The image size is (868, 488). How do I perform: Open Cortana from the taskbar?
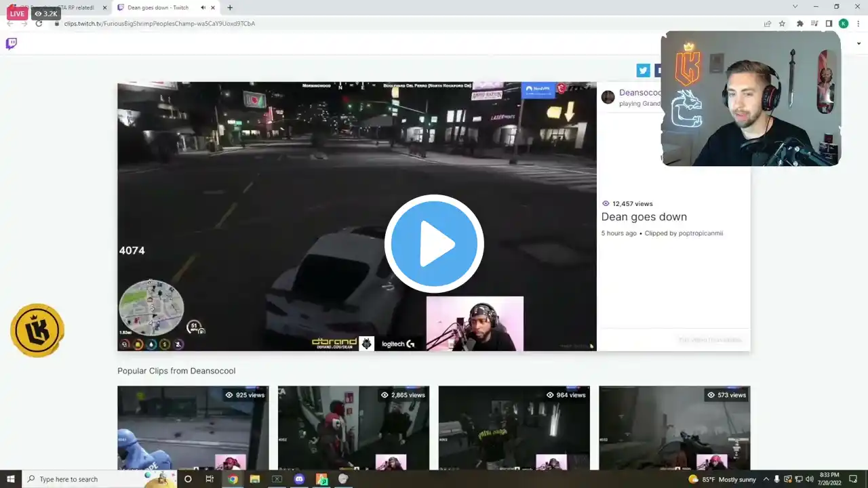(188, 479)
